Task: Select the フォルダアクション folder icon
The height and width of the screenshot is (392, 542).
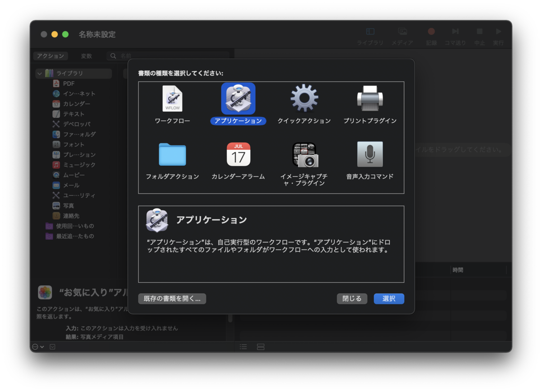Action: [173, 154]
